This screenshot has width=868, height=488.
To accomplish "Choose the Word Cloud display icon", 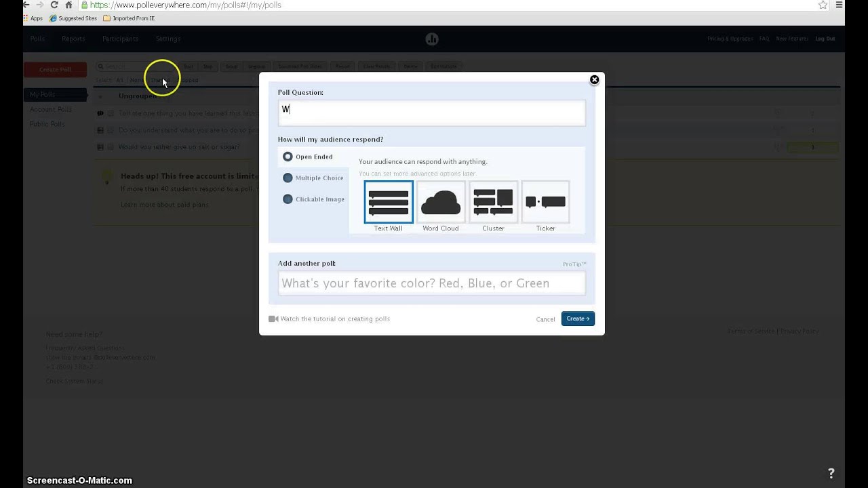I will coord(441,202).
